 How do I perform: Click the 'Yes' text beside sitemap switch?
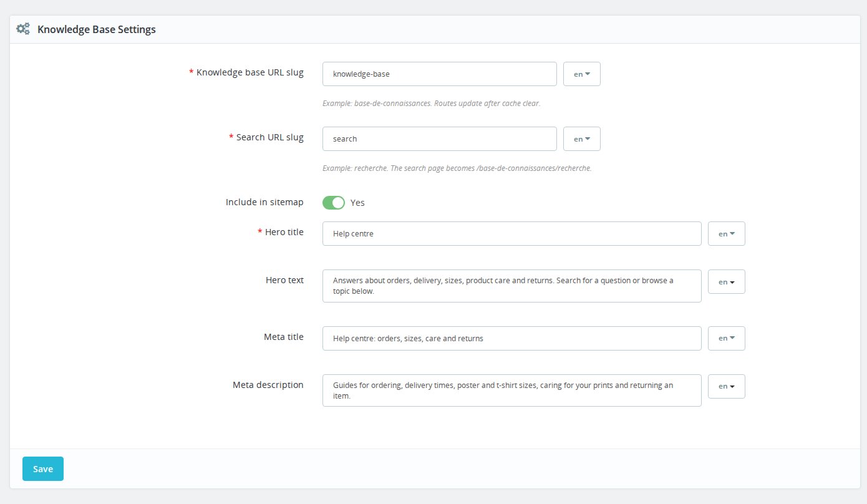(357, 203)
